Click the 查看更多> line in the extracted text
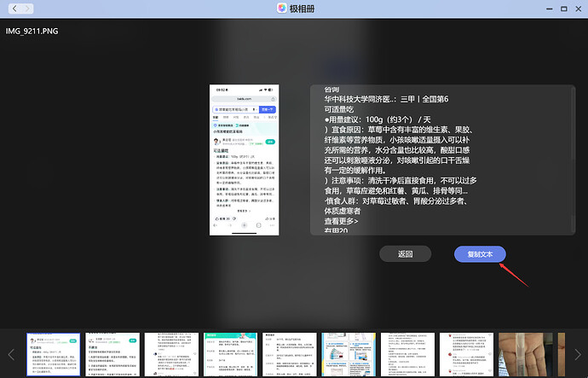Screen dimensions: 588x378 coord(341,221)
